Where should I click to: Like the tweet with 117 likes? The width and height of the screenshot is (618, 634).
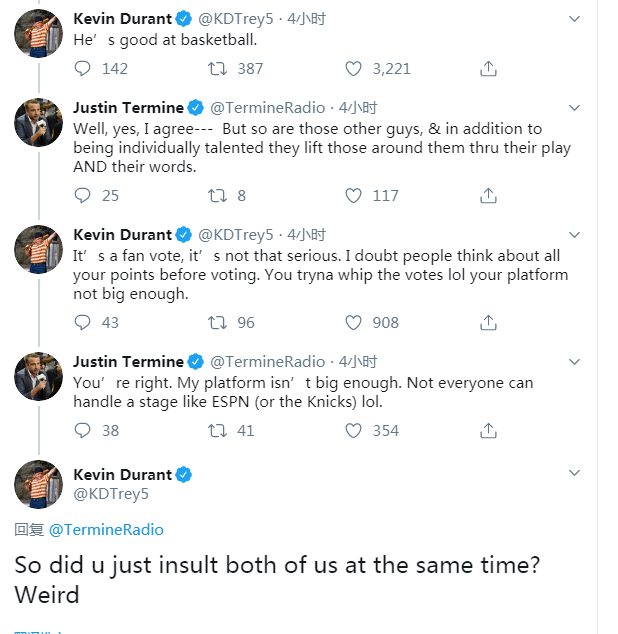coord(353,196)
